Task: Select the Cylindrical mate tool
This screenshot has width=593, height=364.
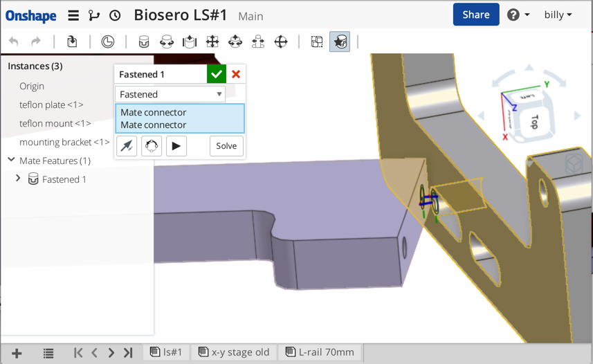Action: coord(235,42)
